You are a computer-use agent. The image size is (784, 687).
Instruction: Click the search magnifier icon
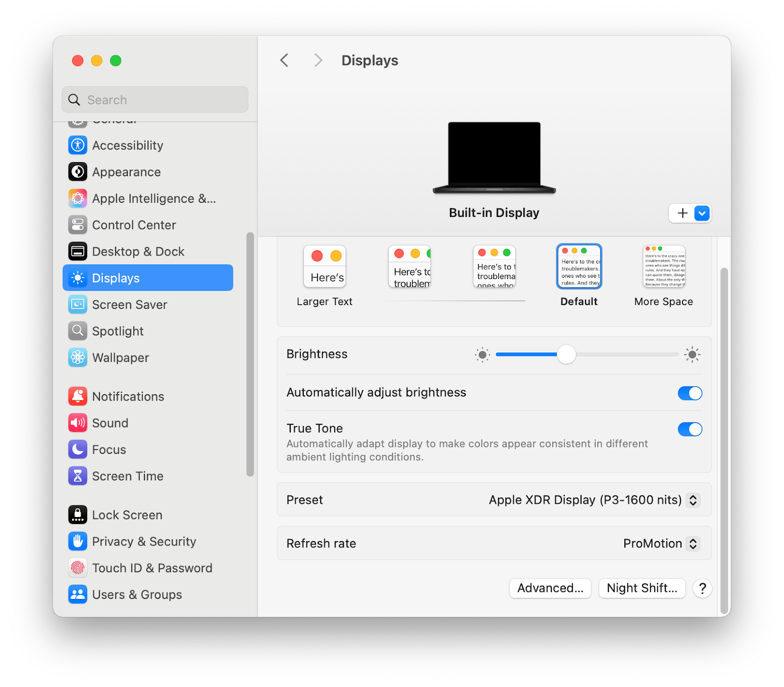click(74, 100)
